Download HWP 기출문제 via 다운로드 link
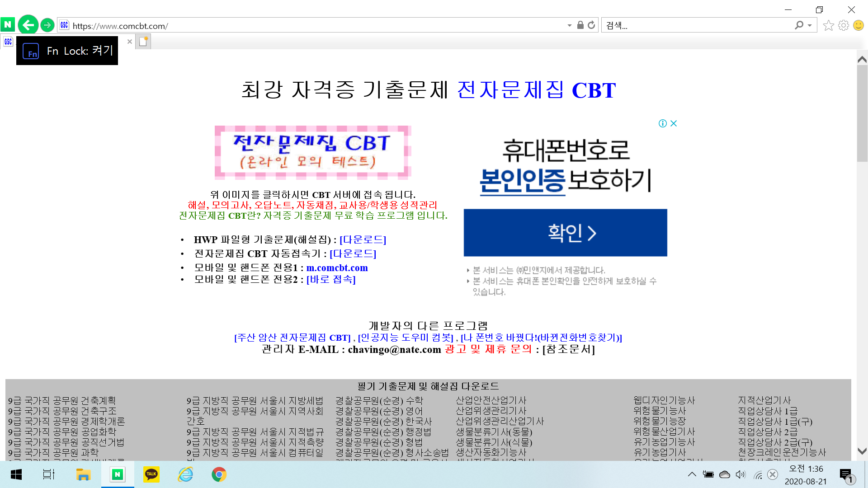The height and width of the screenshot is (488, 868). click(x=363, y=239)
